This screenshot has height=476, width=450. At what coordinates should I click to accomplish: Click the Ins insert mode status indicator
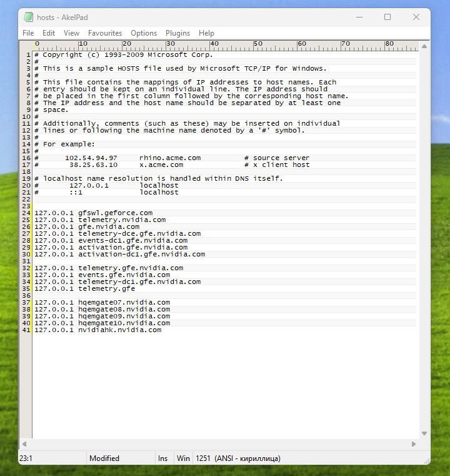click(x=163, y=458)
